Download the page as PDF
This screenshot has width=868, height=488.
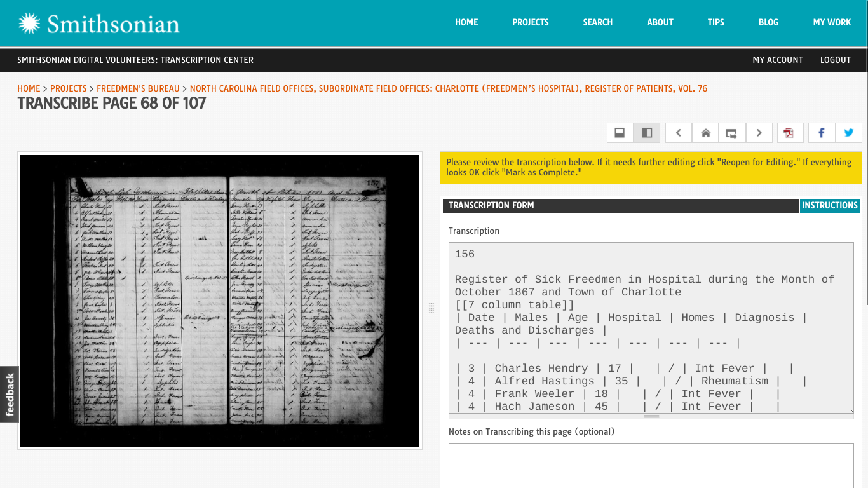point(789,133)
